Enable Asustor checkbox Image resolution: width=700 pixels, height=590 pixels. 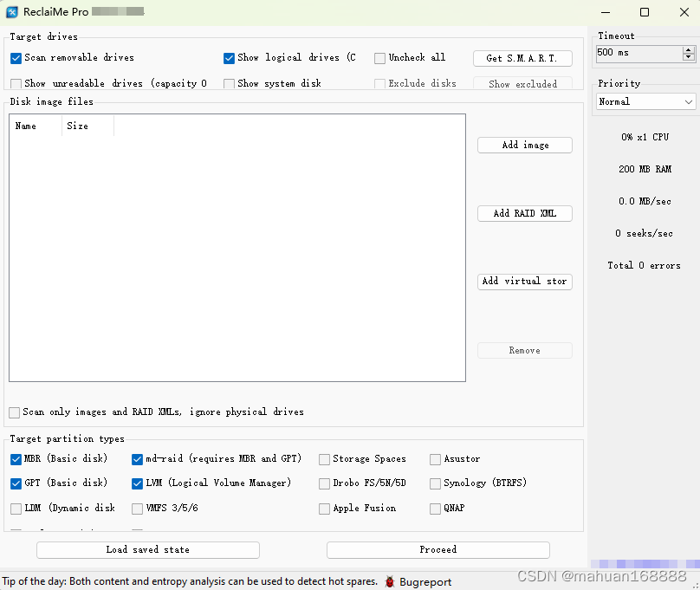point(435,459)
